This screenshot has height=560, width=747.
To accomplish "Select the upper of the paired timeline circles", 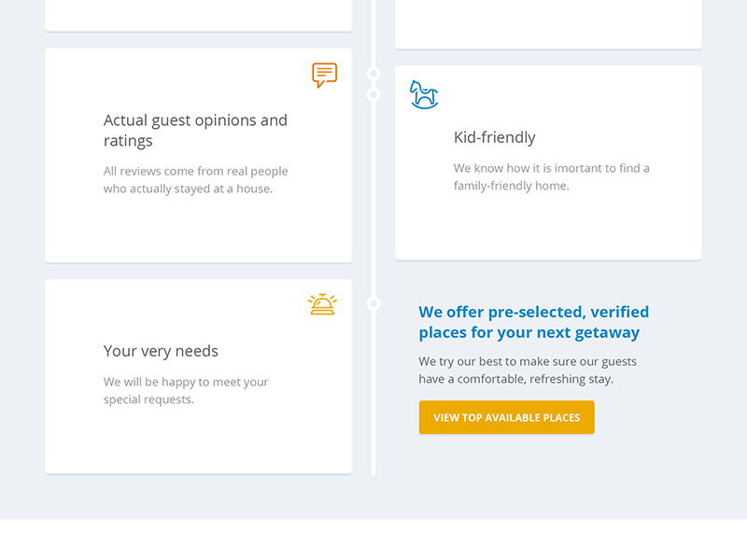I will tap(373, 74).
